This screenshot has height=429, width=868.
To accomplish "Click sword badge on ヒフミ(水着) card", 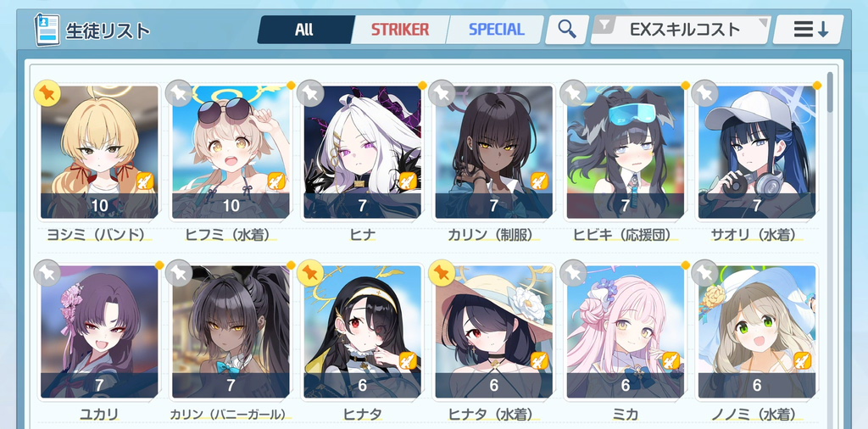I will (276, 181).
